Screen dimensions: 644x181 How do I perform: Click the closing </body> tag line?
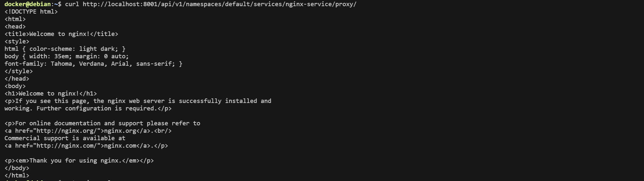(17, 168)
